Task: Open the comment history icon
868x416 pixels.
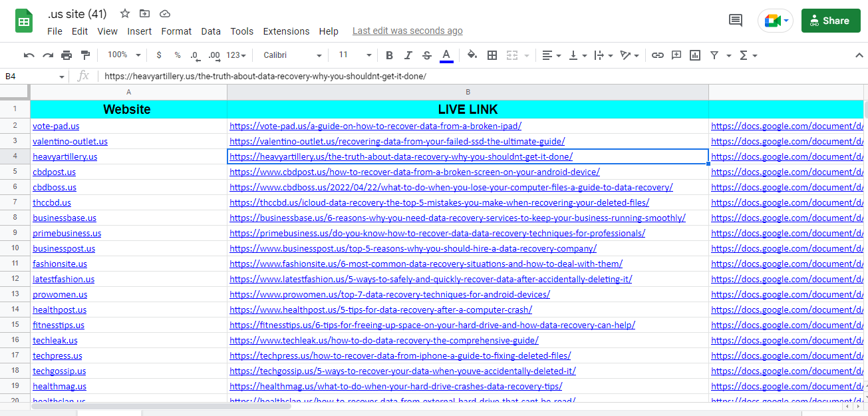Action: (x=735, y=21)
